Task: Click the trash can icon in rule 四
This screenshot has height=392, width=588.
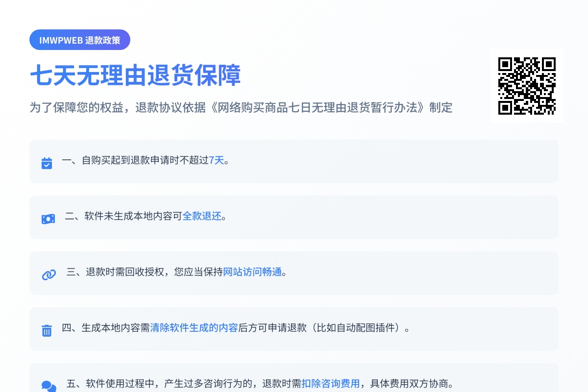Action: (x=47, y=330)
